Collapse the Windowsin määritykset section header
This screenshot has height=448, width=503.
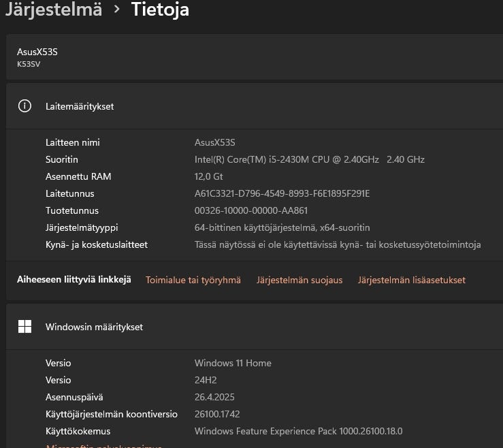click(x=252, y=327)
